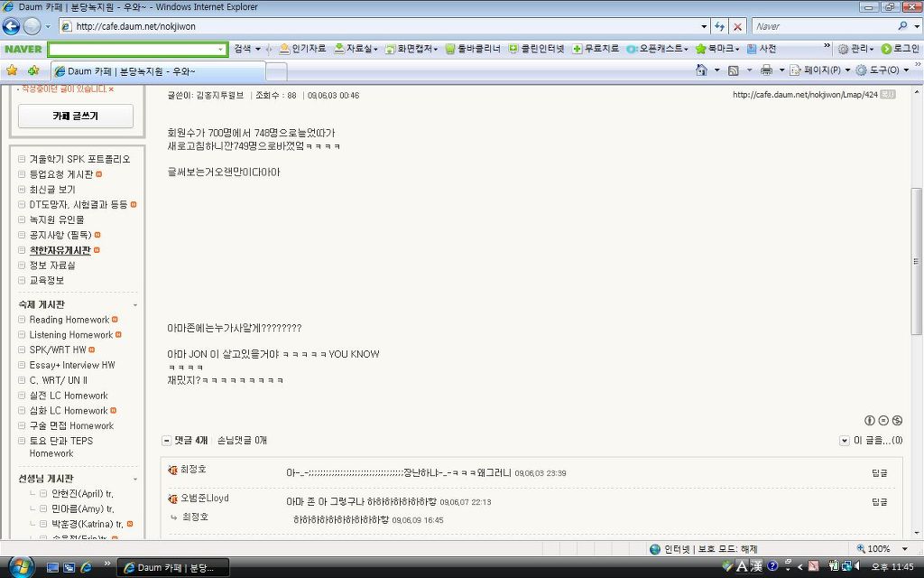Open a new blank tab
Viewport: 924px width, 578px height.
click(276, 72)
